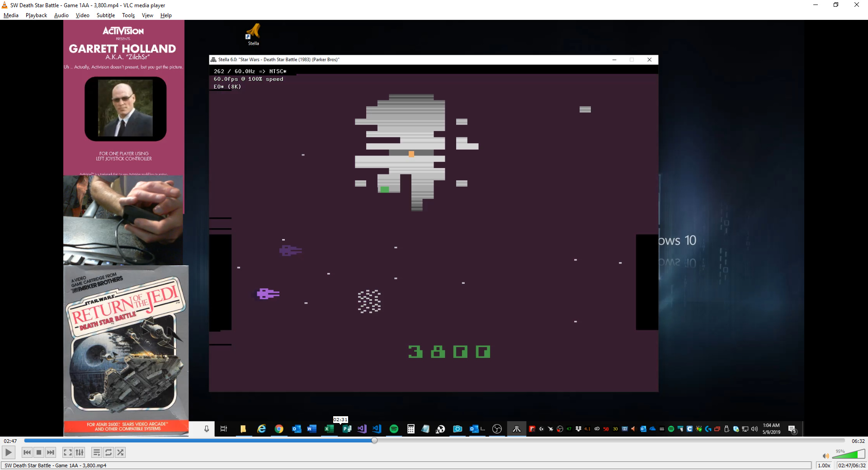Click the blue VS Code icon in video
The height and width of the screenshot is (470, 868).
(377, 429)
